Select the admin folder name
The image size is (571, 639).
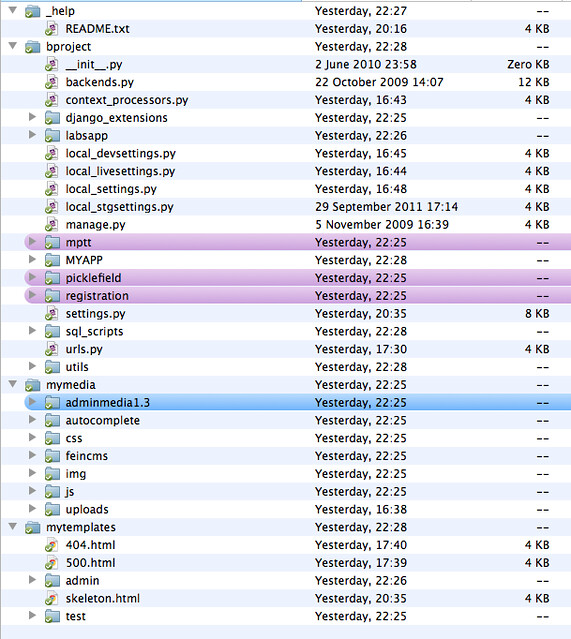click(x=82, y=581)
